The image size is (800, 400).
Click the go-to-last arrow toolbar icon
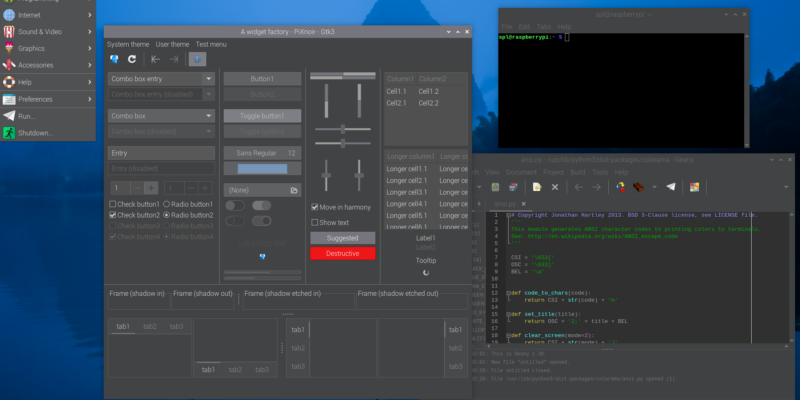pos(174,59)
